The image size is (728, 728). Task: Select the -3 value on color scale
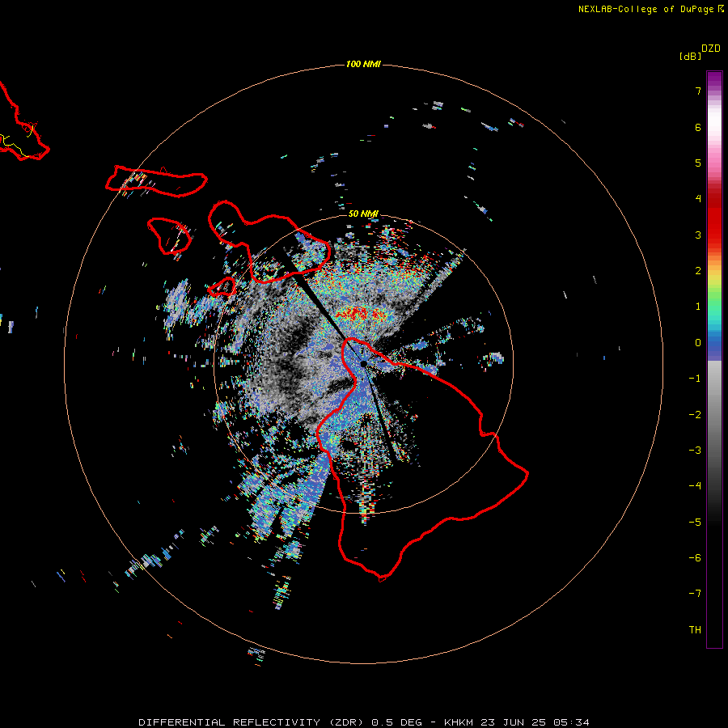coord(695,451)
